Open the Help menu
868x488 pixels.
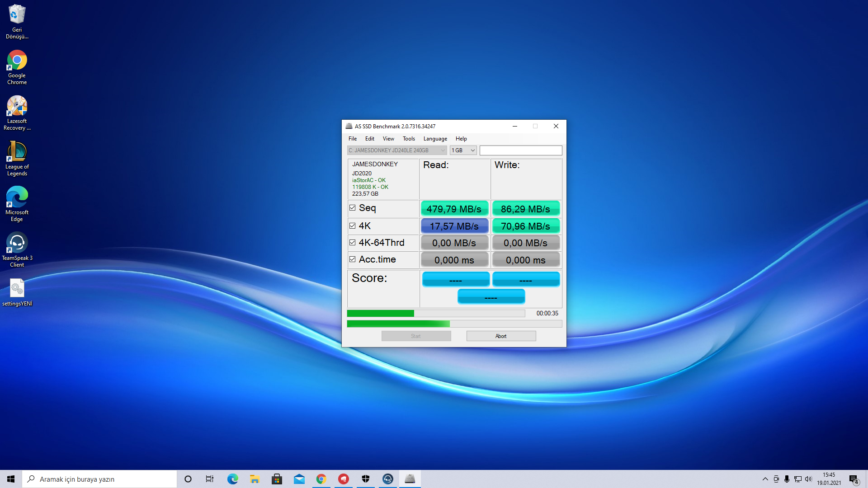(x=461, y=139)
